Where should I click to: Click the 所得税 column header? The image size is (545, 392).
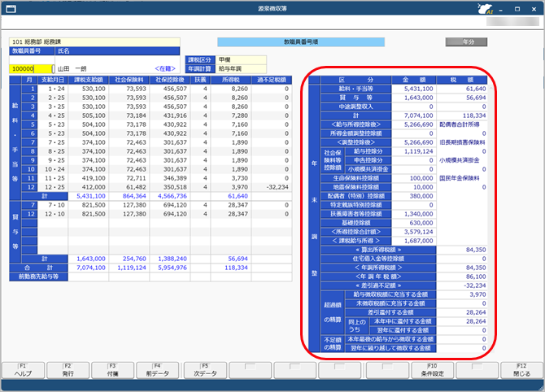pyautogui.click(x=231, y=80)
